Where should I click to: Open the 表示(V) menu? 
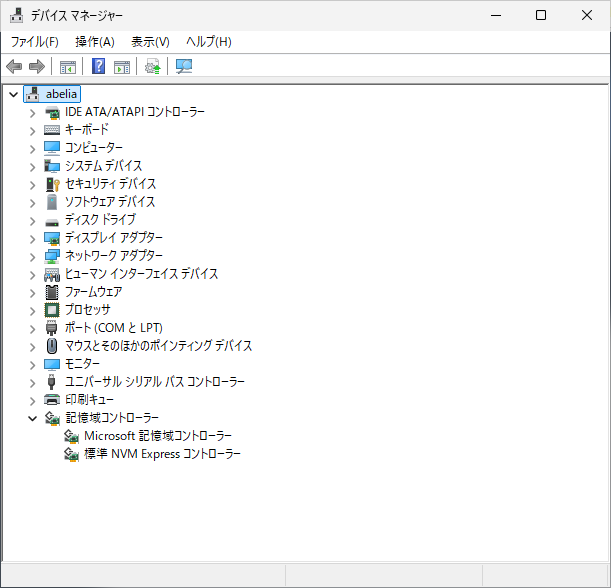click(150, 42)
